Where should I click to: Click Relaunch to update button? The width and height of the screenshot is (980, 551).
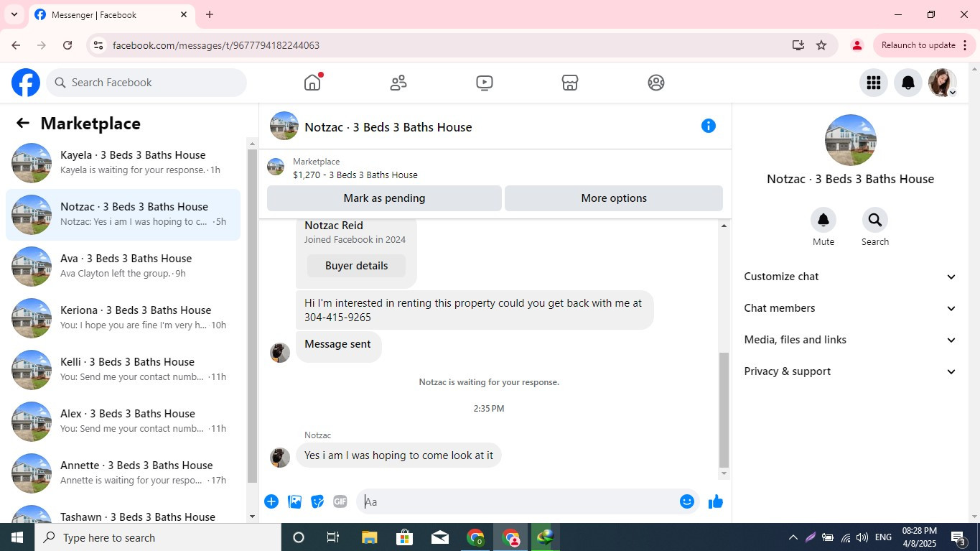(x=924, y=45)
